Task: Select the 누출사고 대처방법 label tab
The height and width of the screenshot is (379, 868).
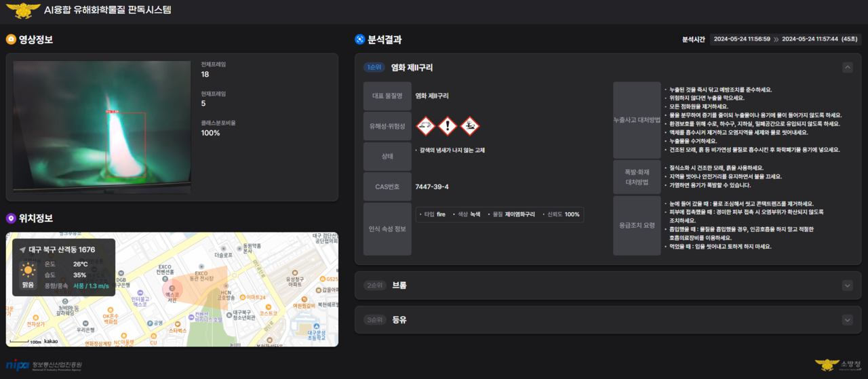Action: click(637, 120)
